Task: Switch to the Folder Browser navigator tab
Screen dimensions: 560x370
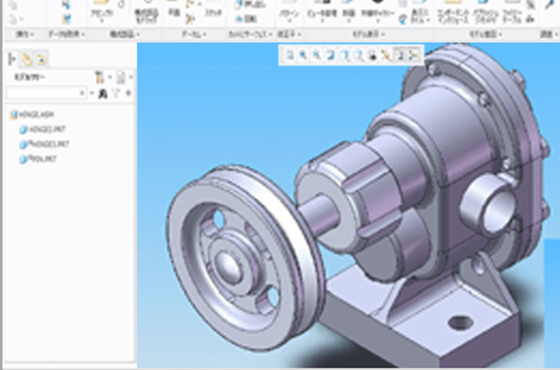Action: pyautogui.click(x=26, y=59)
